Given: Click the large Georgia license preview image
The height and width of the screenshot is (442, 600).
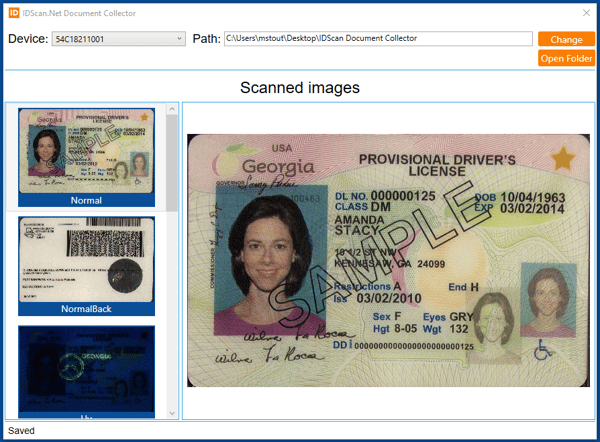Looking at the screenshot, I should point(388,260).
